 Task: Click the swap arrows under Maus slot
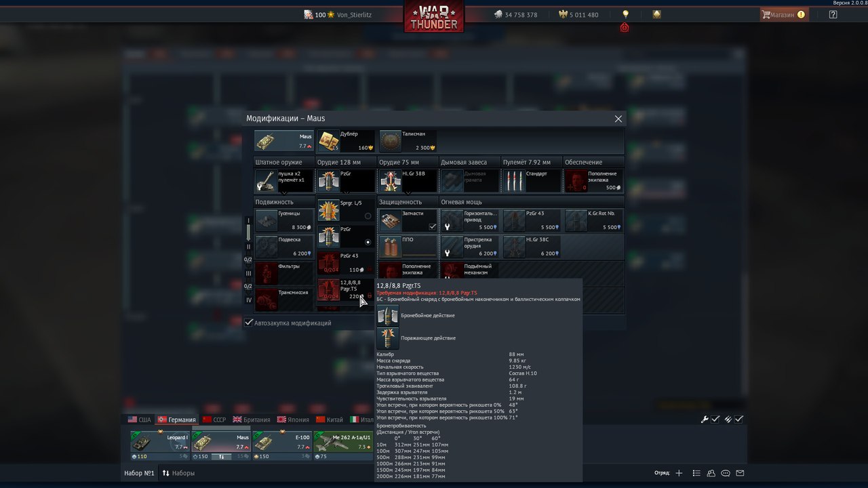221,457
